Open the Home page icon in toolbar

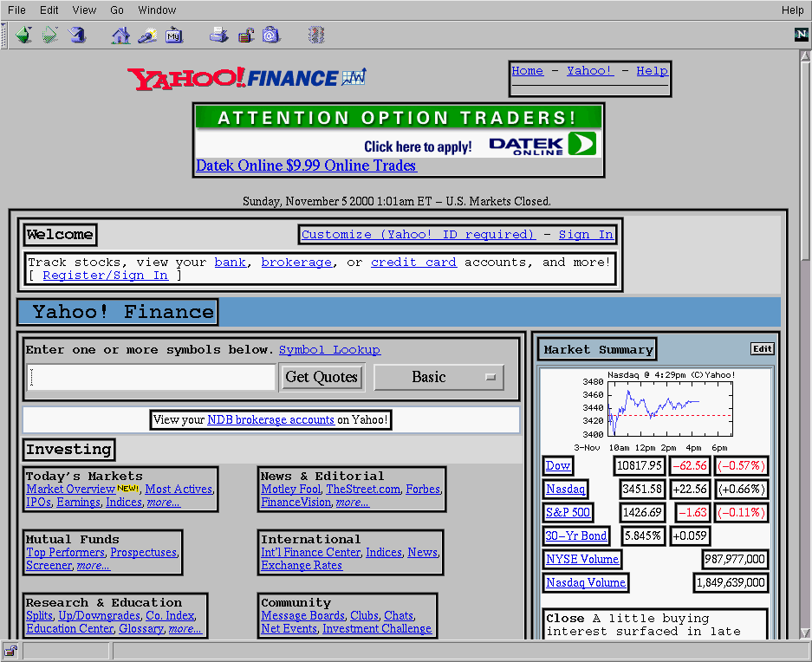(x=120, y=36)
